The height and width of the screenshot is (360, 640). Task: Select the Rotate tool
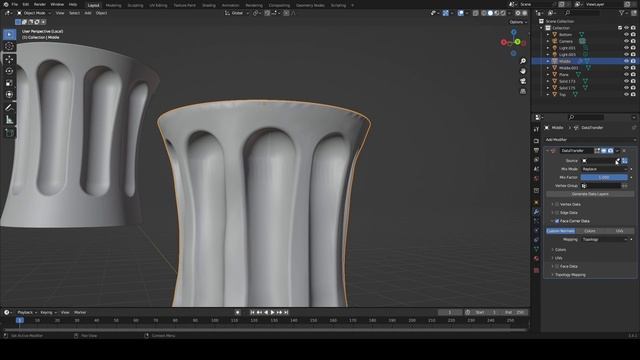click(x=9, y=71)
